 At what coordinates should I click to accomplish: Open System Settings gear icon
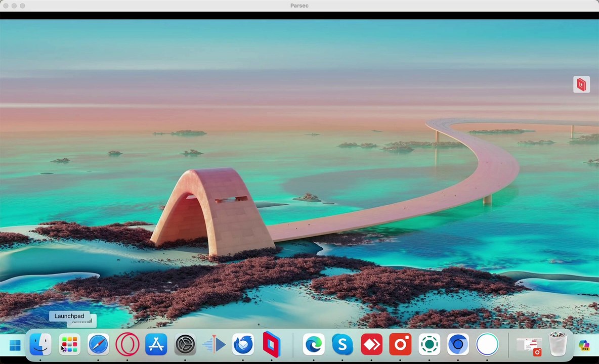[x=185, y=345]
